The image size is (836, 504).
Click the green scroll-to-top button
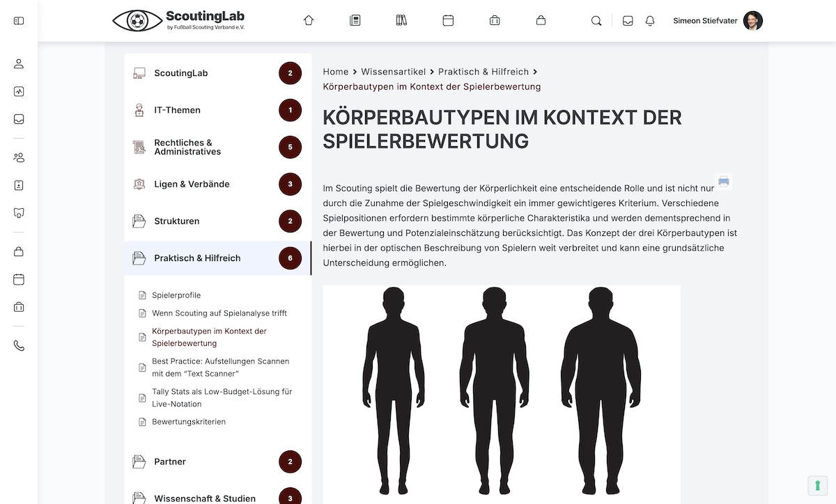coord(816,485)
